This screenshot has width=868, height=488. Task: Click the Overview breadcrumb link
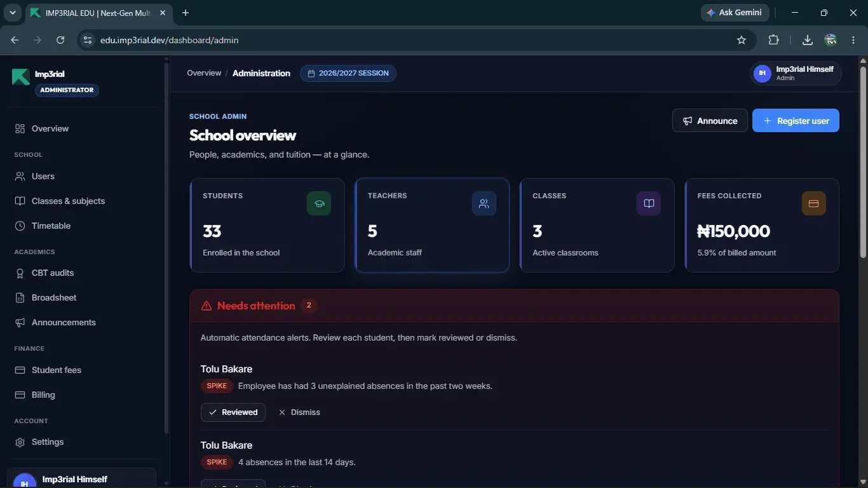click(204, 73)
